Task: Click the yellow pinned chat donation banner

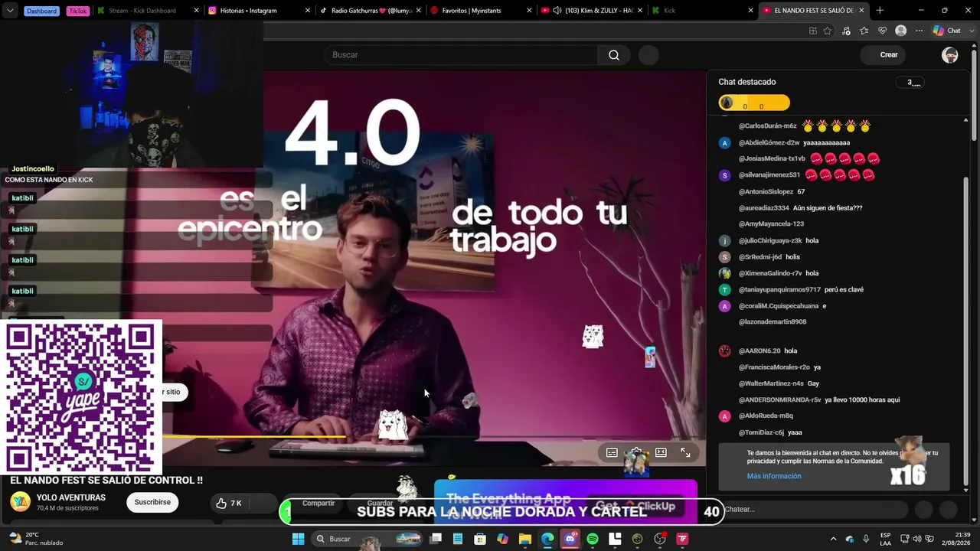Action: [754, 103]
